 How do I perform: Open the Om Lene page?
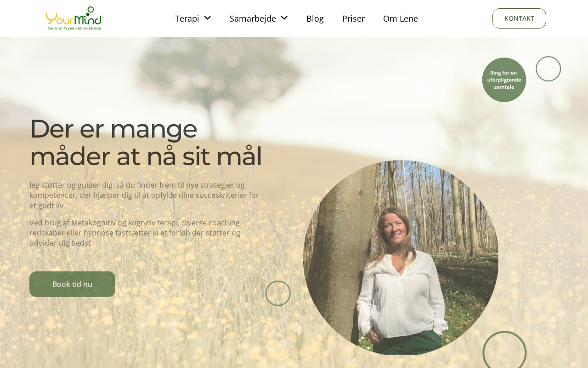[x=401, y=18]
